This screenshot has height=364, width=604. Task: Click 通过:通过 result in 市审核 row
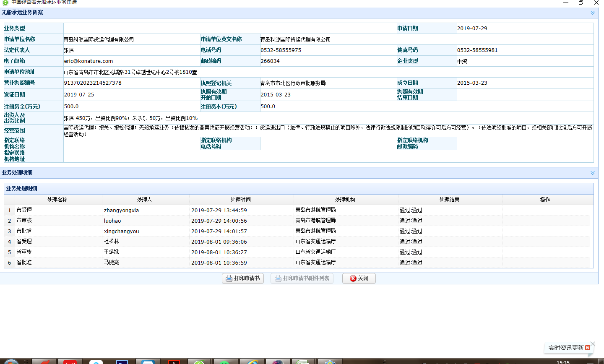tap(411, 221)
